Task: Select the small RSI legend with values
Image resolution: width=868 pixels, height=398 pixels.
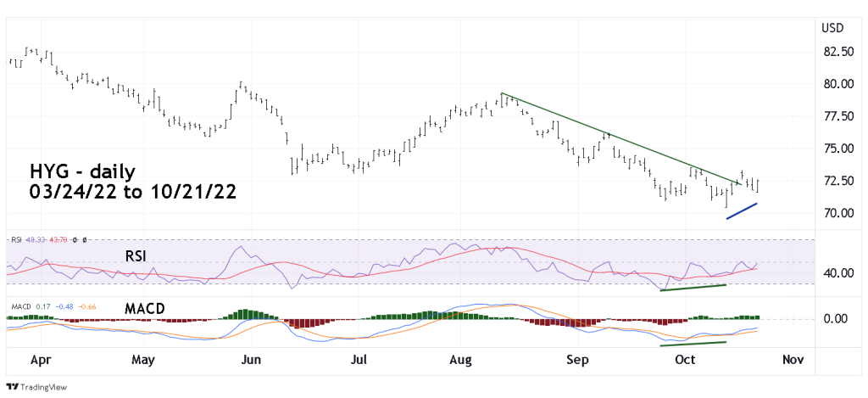Action: (44, 240)
